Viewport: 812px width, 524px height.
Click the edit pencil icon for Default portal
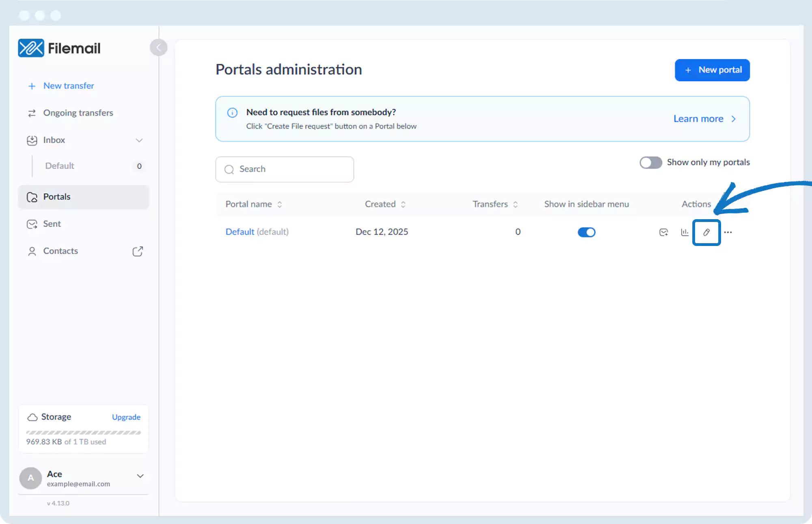pyautogui.click(x=706, y=232)
